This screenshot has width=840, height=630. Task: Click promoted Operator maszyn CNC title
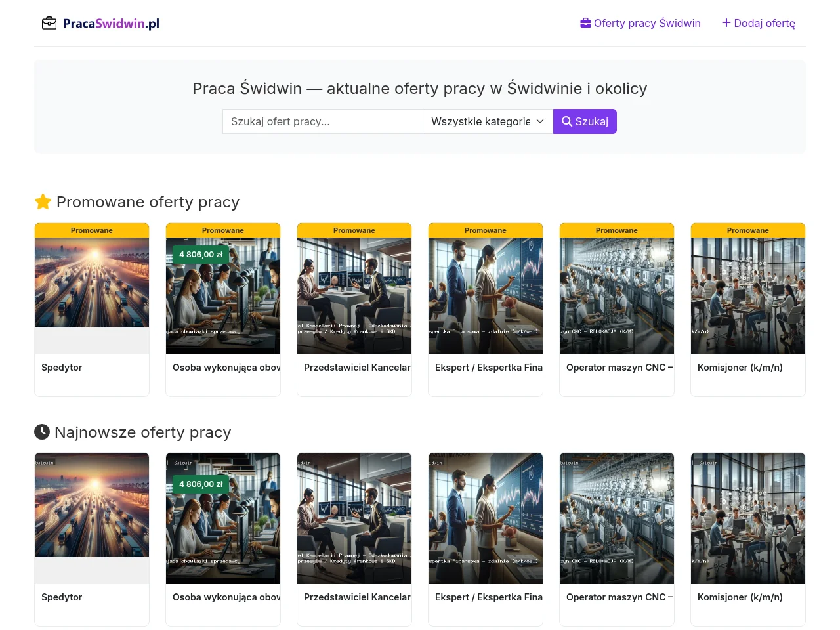[619, 367]
